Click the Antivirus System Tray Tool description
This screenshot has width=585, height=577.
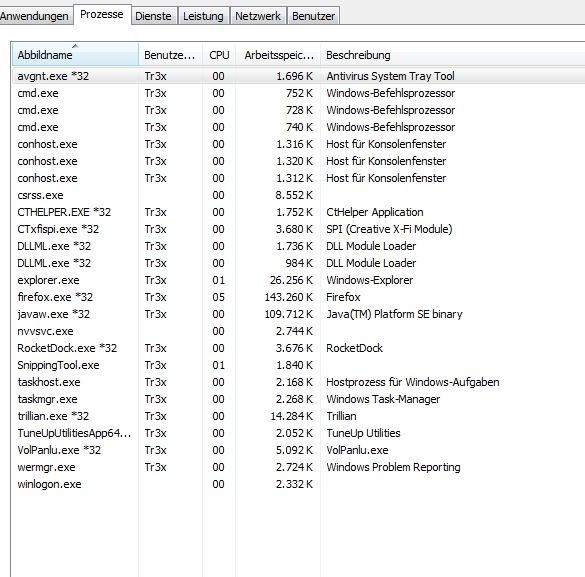[390, 76]
